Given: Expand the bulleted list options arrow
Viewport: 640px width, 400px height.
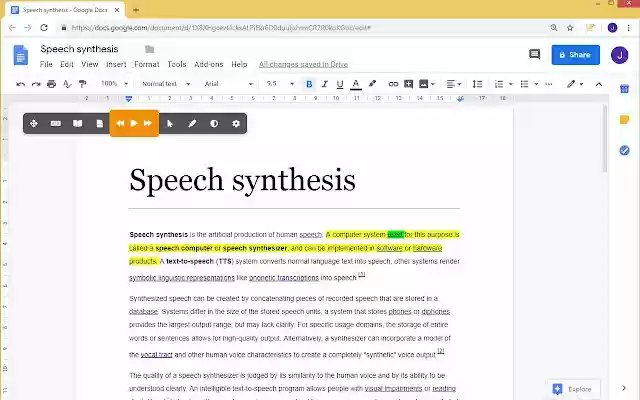Looking at the screenshot, I should [536, 84].
